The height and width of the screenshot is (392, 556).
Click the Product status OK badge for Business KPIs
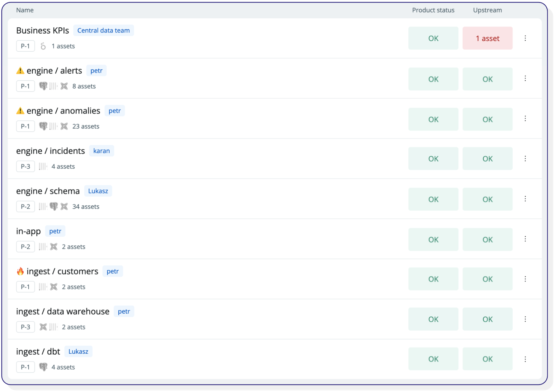433,38
